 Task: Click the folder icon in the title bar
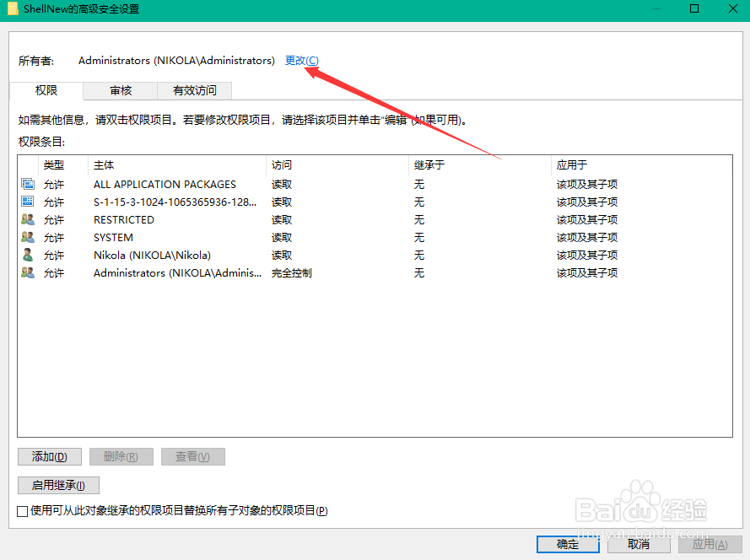[13, 8]
